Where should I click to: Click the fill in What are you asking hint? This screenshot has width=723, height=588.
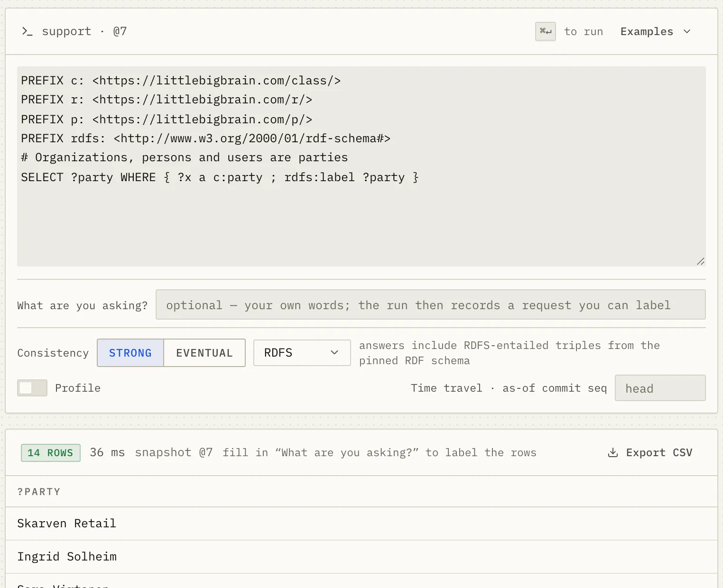tap(380, 452)
